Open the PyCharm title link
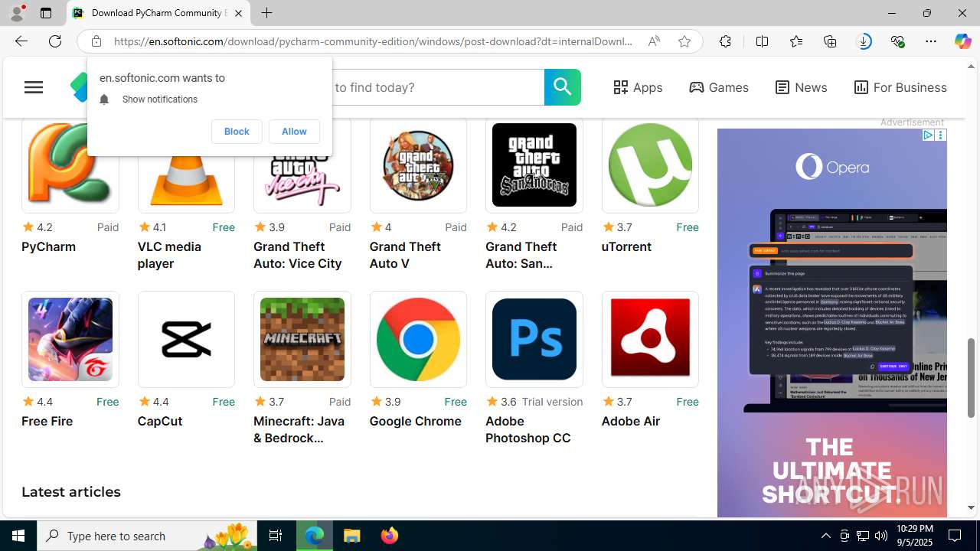This screenshot has height=551, width=980. tap(48, 247)
